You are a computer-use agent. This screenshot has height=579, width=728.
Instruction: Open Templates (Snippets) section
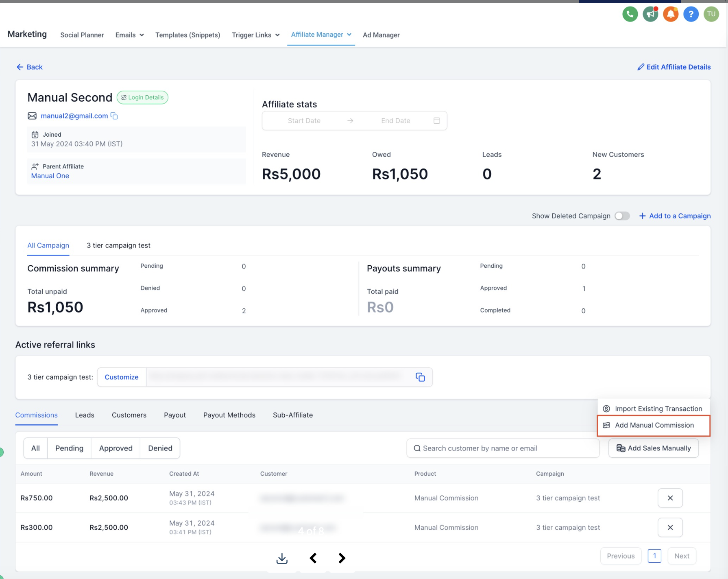[187, 35]
